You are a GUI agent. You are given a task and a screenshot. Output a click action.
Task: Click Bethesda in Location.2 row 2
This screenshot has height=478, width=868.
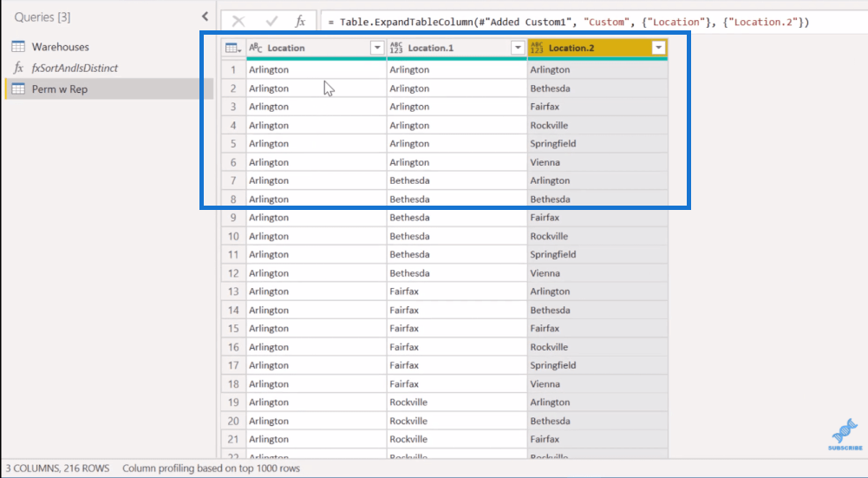pos(550,88)
